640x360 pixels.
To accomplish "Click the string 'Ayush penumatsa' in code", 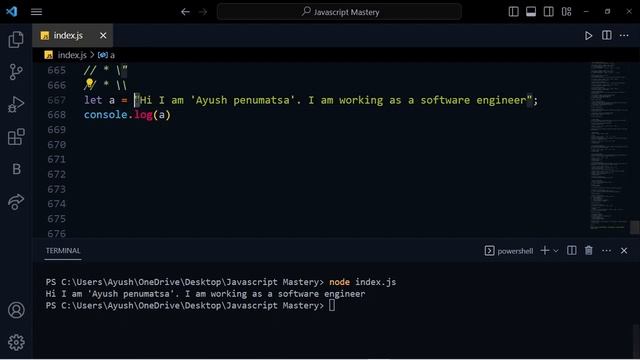I will [x=242, y=100].
